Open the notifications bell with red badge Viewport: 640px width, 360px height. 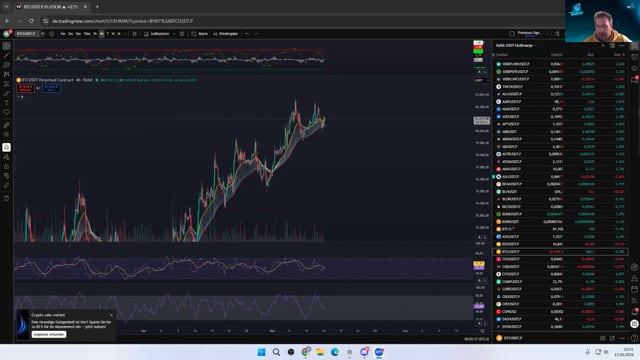(x=634, y=312)
